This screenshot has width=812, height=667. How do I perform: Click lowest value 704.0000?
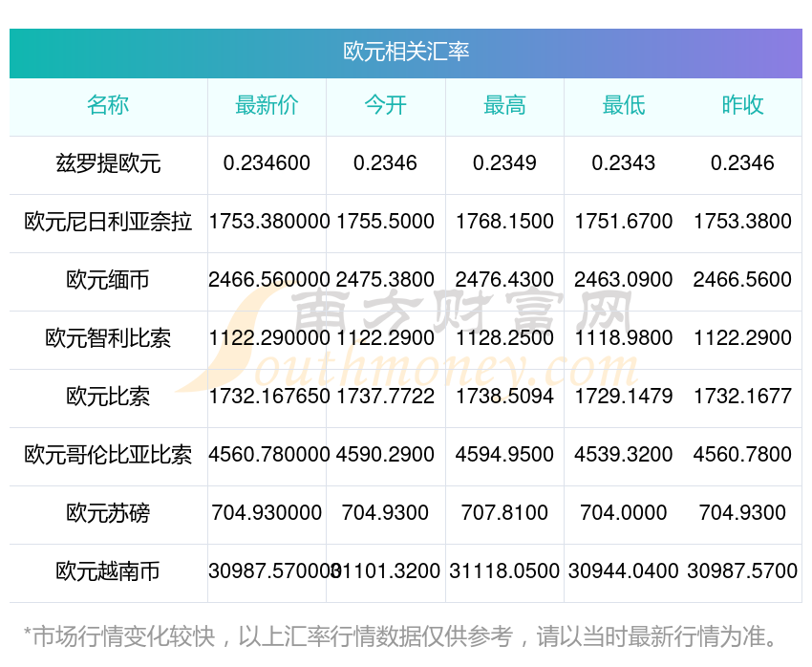pos(624,513)
